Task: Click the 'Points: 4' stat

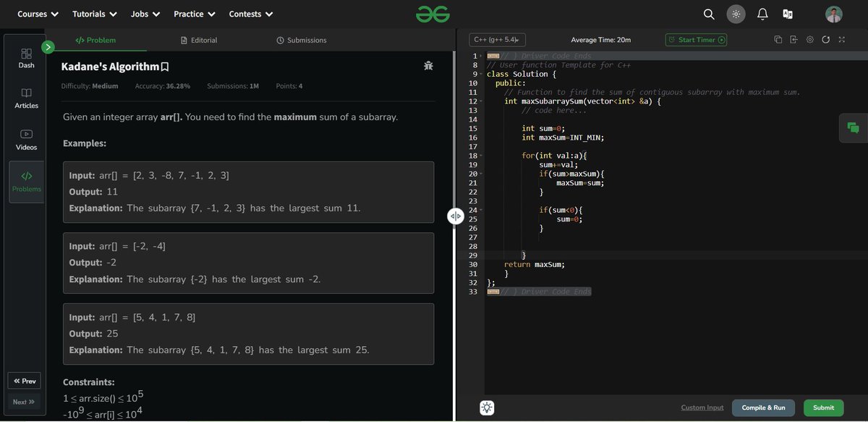Action: point(289,86)
